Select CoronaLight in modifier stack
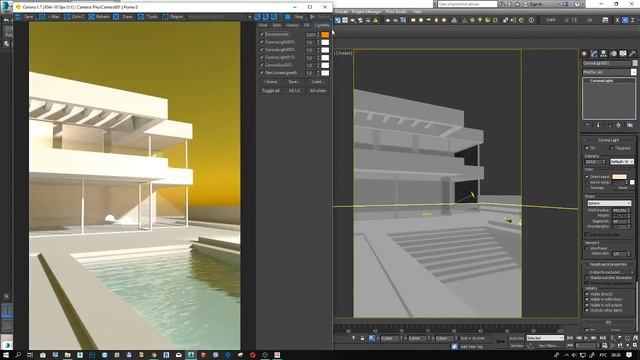The height and width of the screenshot is (360, 640). tap(601, 81)
